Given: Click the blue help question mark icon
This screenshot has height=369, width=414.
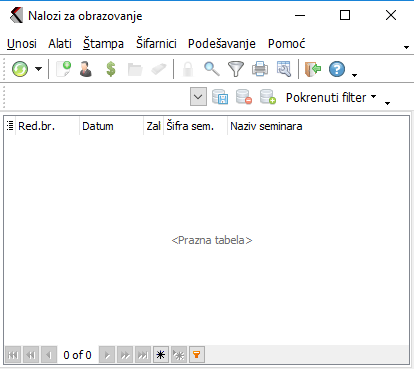Looking at the screenshot, I should point(337,69).
